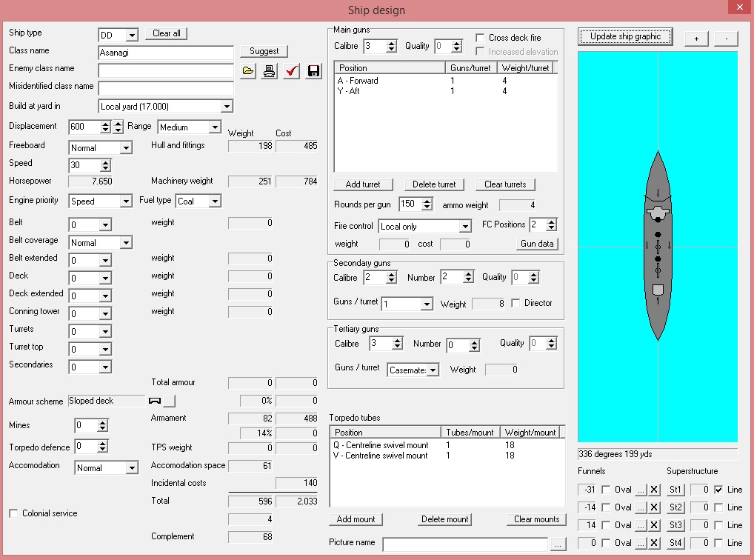754x560 pixels.
Task: Zoom out ship graphic with minus button
Action: (726, 39)
